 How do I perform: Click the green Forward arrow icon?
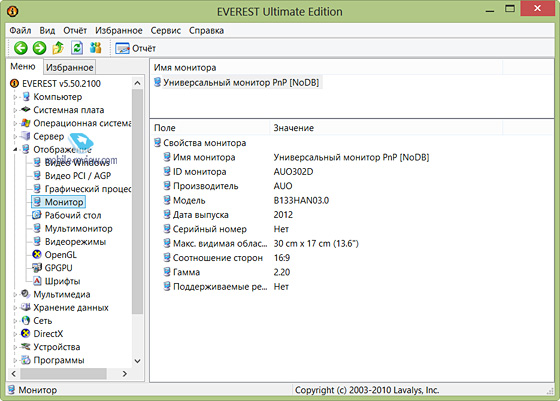[x=40, y=48]
